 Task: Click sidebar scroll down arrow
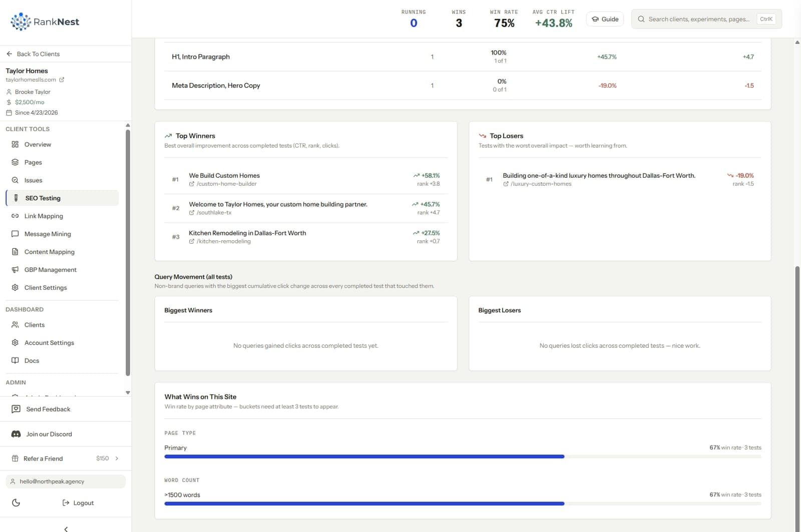(128, 393)
